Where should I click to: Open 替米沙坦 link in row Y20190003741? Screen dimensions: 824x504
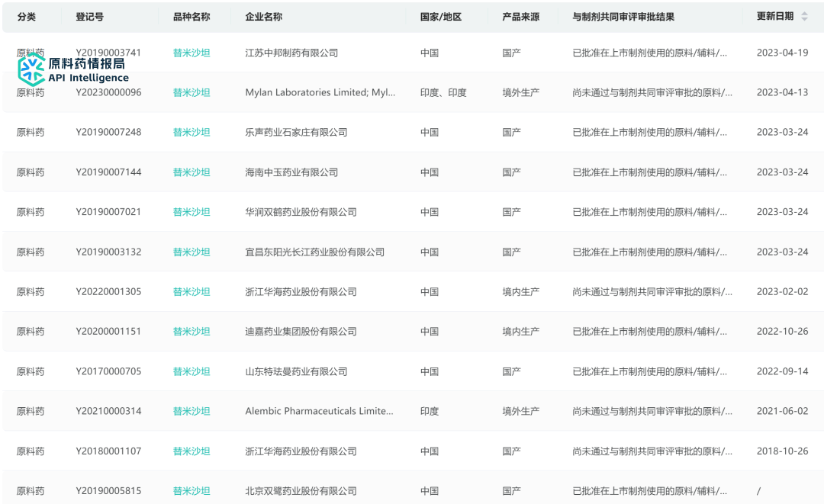[x=192, y=53]
